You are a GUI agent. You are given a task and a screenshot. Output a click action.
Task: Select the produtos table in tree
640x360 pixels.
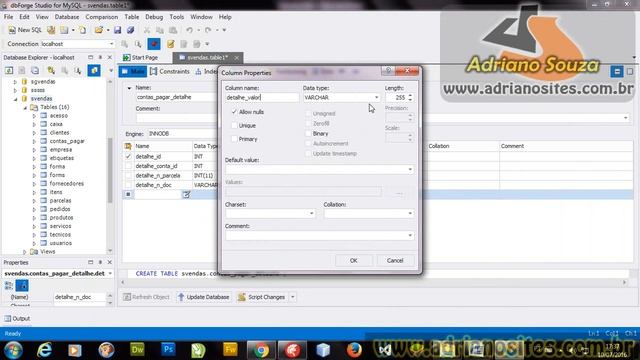61,218
